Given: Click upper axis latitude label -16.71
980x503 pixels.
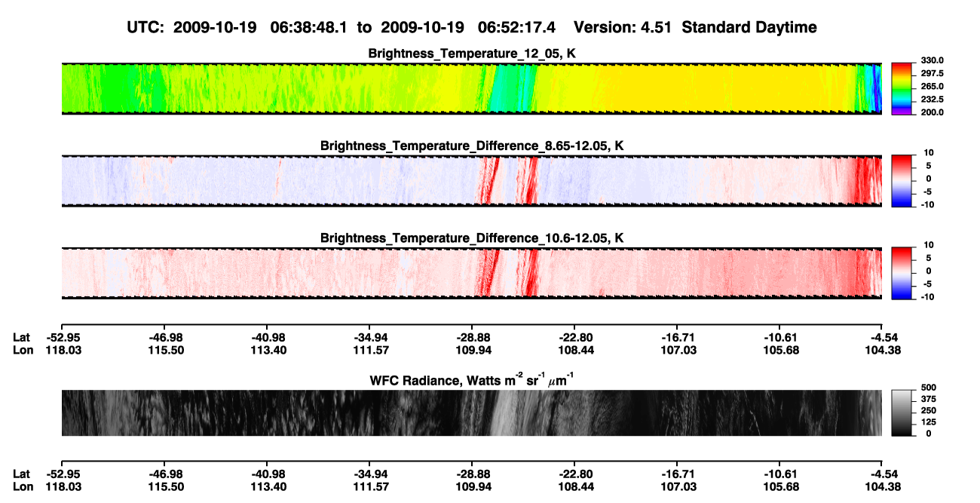Looking at the screenshot, I should 677,337.
